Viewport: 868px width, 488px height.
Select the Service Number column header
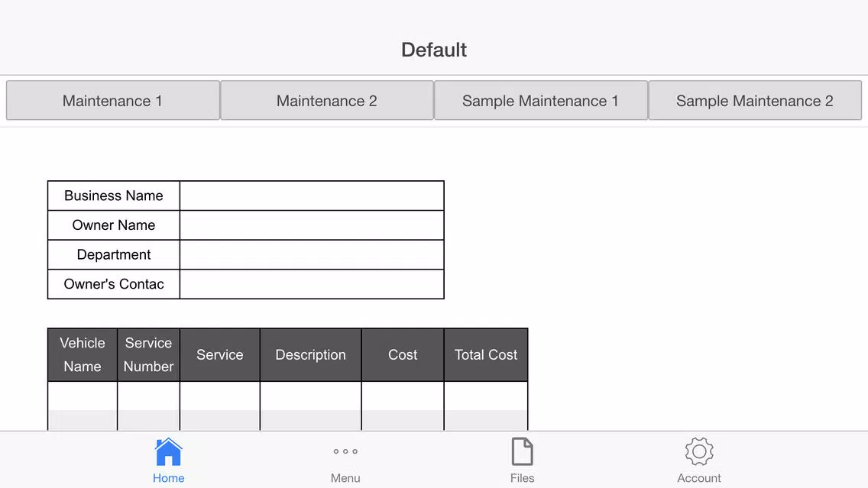(149, 355)
